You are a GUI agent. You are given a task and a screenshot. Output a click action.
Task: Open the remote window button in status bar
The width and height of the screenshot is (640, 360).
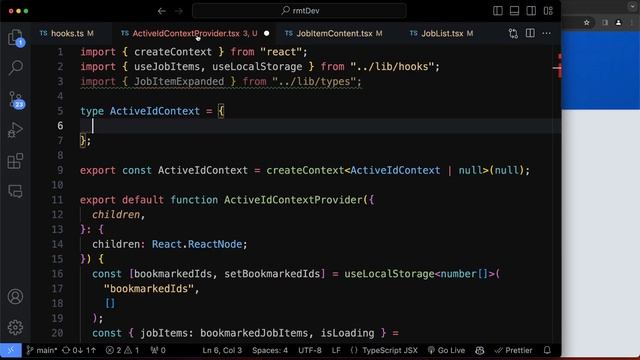pos(11,350)
